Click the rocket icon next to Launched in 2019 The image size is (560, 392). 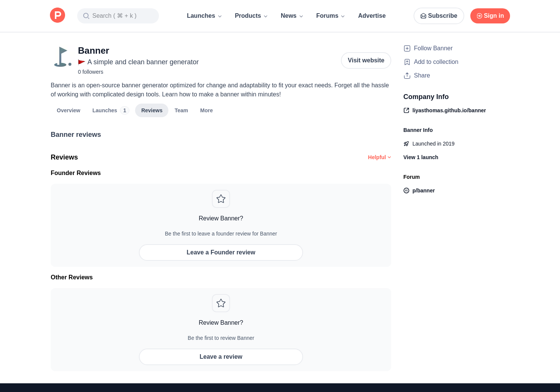click(x=406, y=144)
